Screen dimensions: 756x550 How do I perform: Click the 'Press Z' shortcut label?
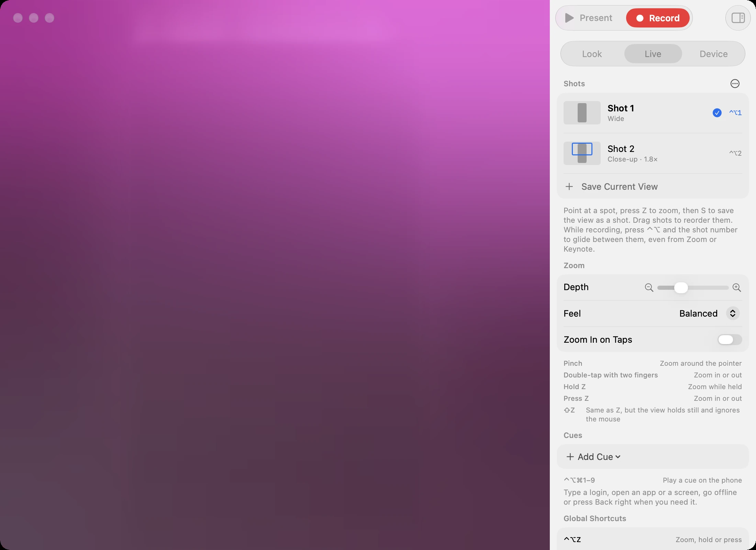[576, 398]
